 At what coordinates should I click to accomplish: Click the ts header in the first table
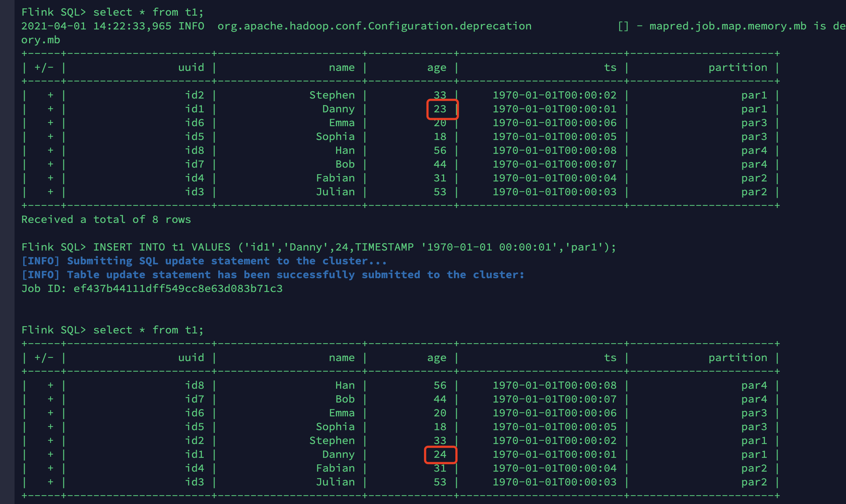tap(610, 68)
